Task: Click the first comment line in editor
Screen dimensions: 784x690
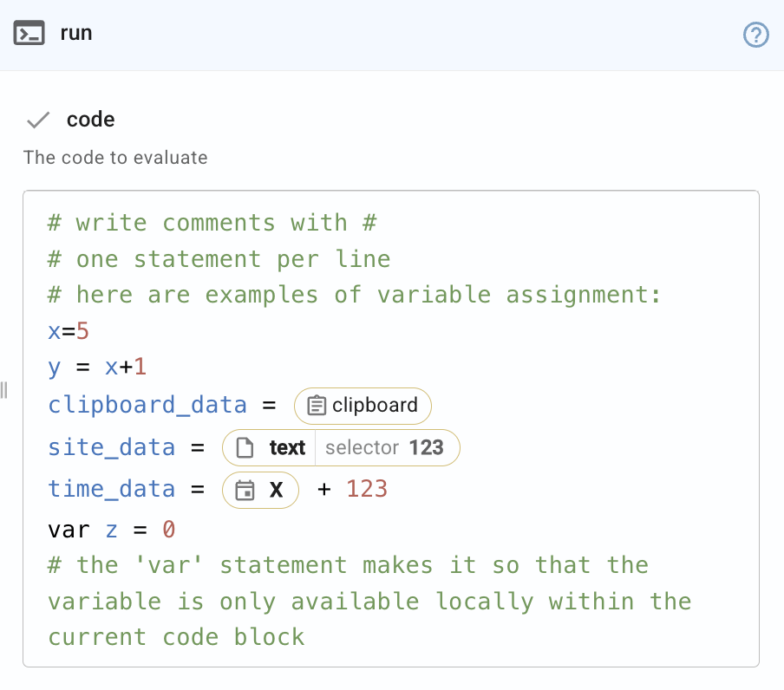Action: pos(212,224)
